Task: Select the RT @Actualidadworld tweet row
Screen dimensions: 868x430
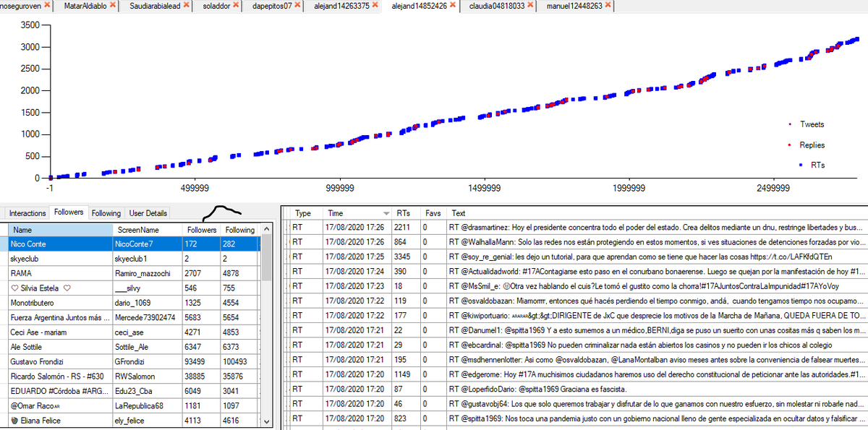Action: pyautogui.click(x=579, y=271)
